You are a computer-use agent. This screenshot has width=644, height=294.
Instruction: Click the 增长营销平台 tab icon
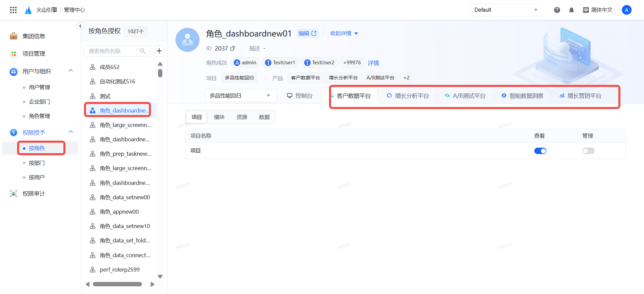click(x=562, y=96)
